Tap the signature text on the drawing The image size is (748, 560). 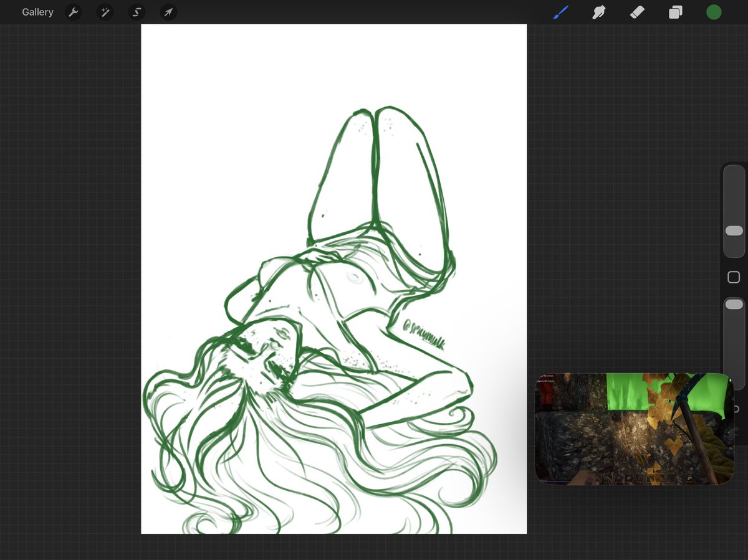424,333
